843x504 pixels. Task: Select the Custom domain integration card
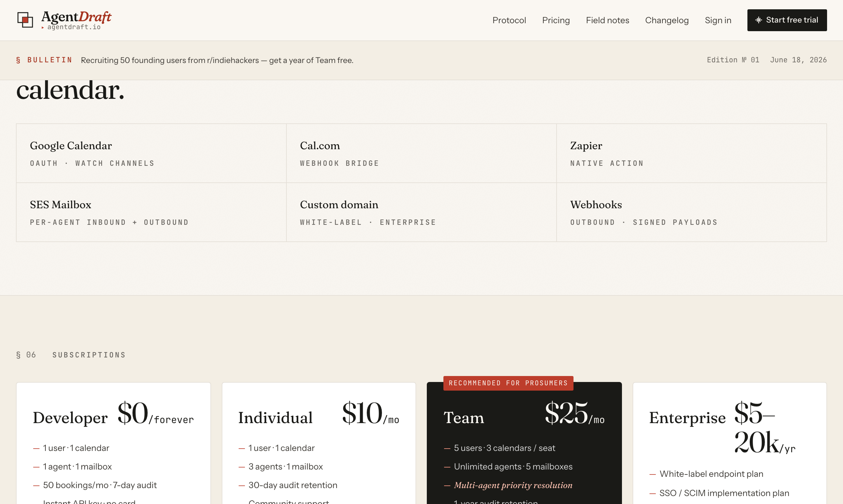[421, 212]
